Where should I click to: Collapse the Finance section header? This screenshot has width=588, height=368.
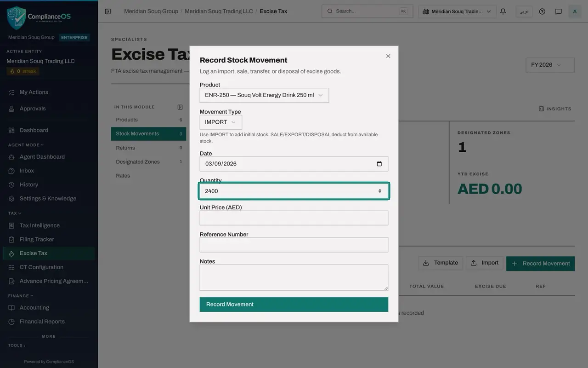21,296
